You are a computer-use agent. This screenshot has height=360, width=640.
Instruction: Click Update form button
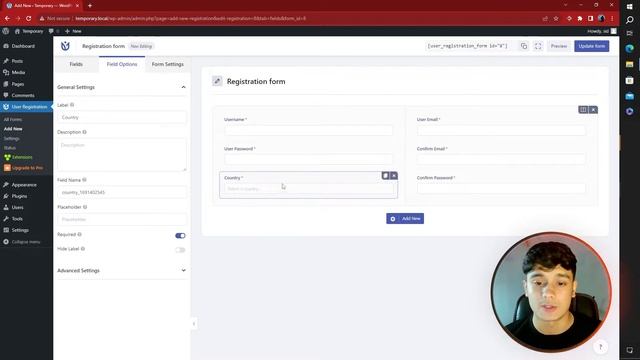click(x=591, y=46)
